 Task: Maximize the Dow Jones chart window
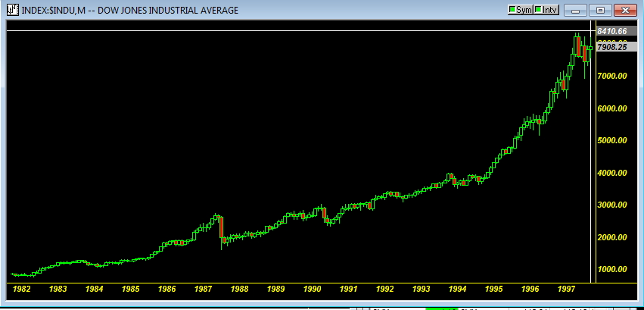click(600, 11)
